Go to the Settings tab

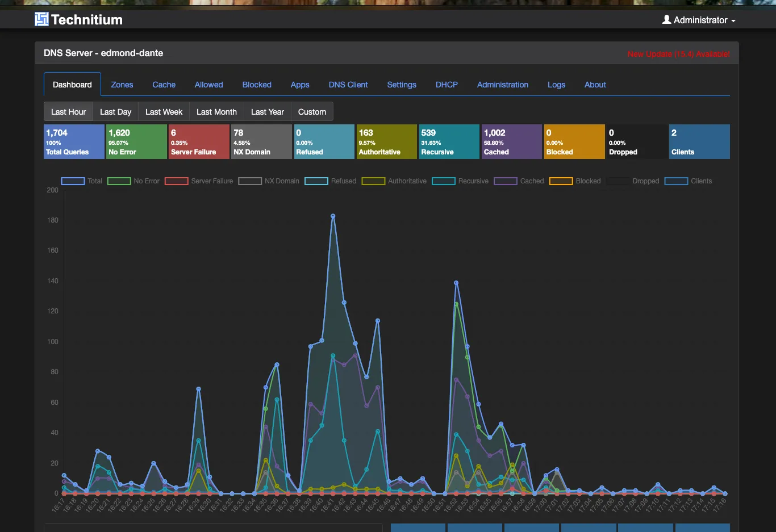pos(402,85)
